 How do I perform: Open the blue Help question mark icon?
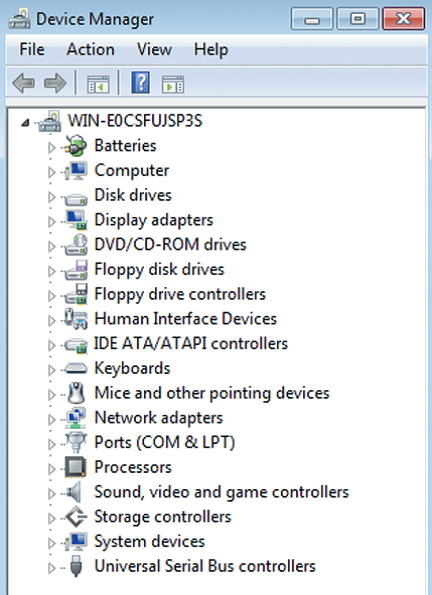tap(140, 82)
